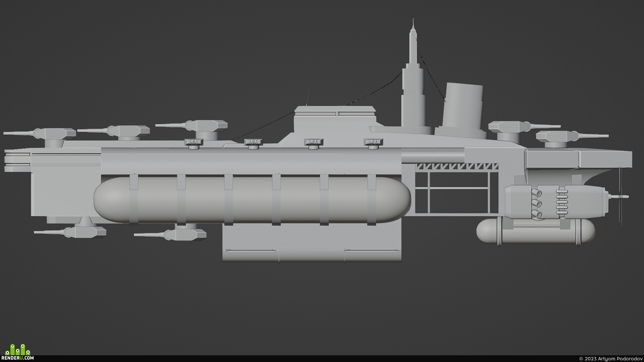Click the propeller at the ship's stern

(620, 196)
